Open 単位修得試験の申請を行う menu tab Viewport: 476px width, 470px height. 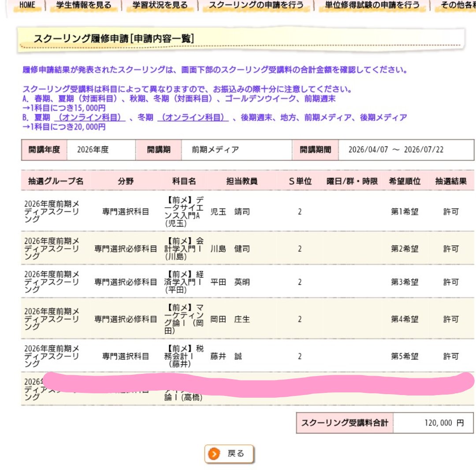[x=372, y=5]
